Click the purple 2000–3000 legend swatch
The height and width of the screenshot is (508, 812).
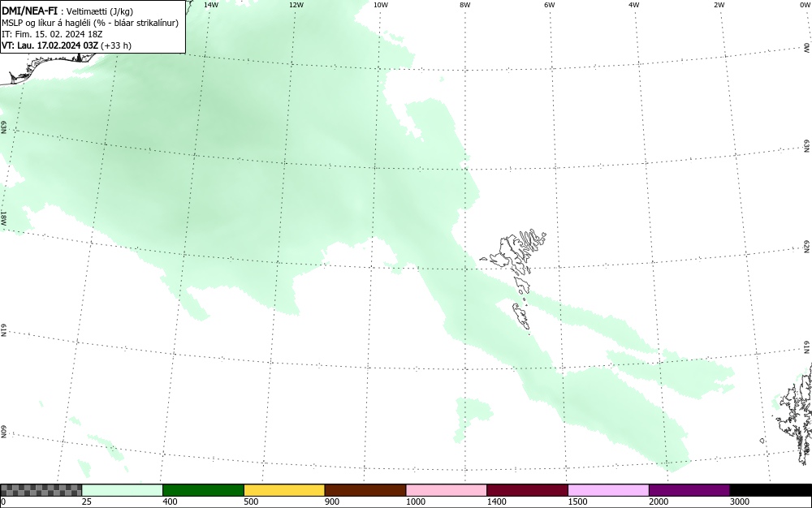689,490
